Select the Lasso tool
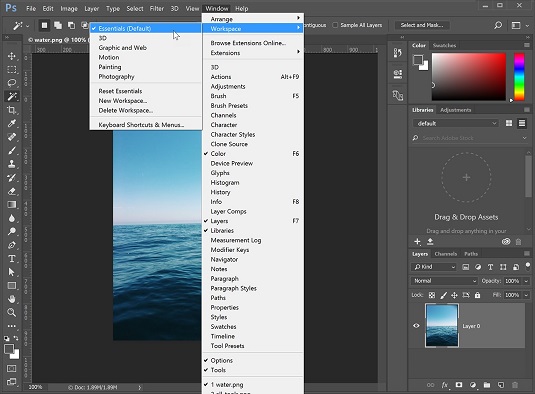The width and height of the screenshot is (535, 394). [12, 83]
